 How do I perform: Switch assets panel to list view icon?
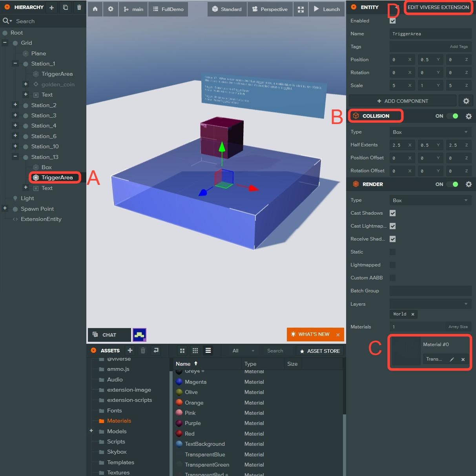tap(208, 350)
